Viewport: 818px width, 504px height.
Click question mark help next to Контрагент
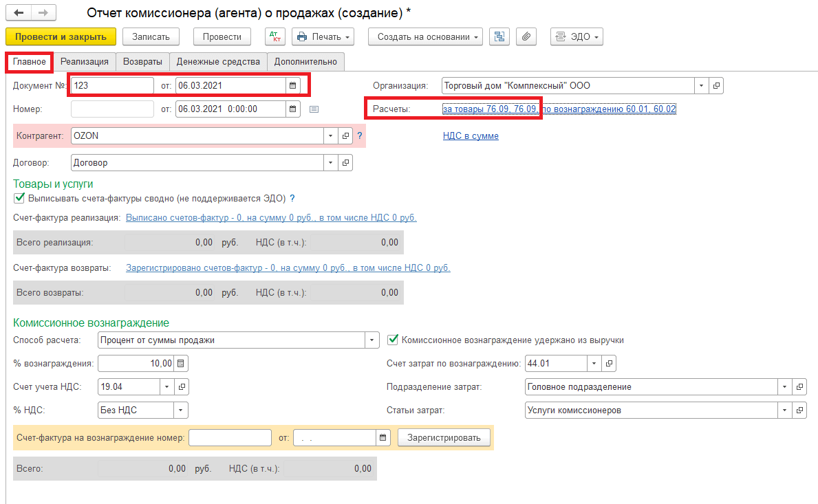click(359, 135)
